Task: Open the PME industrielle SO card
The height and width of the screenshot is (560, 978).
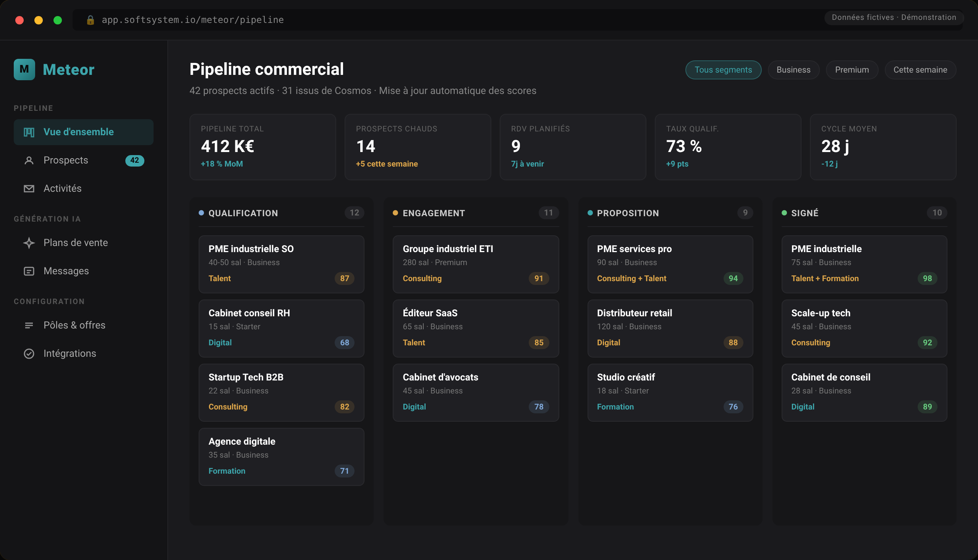Action: coord(282,264)
